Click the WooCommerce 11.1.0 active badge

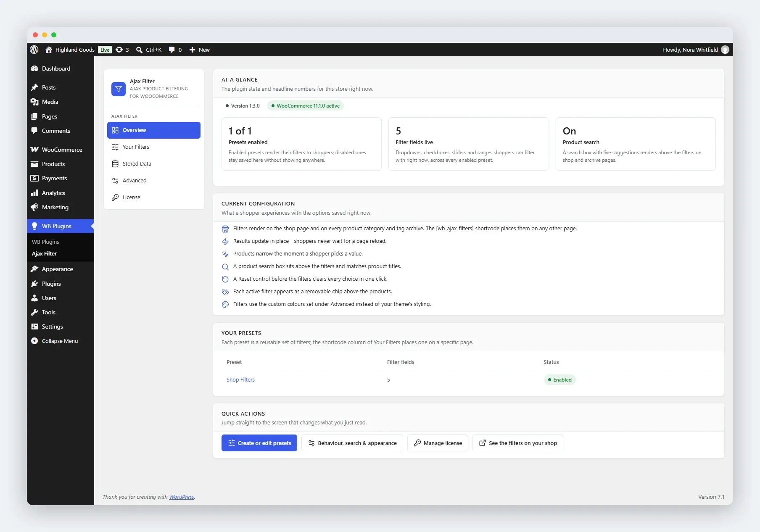pyautogui.click(x=306, y=105)
